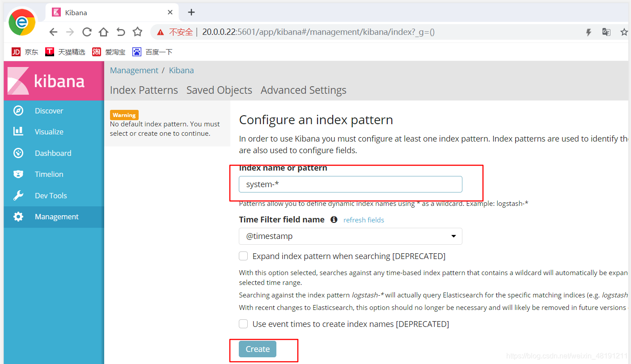Click Time Filter field info icon

click(334, 219)
